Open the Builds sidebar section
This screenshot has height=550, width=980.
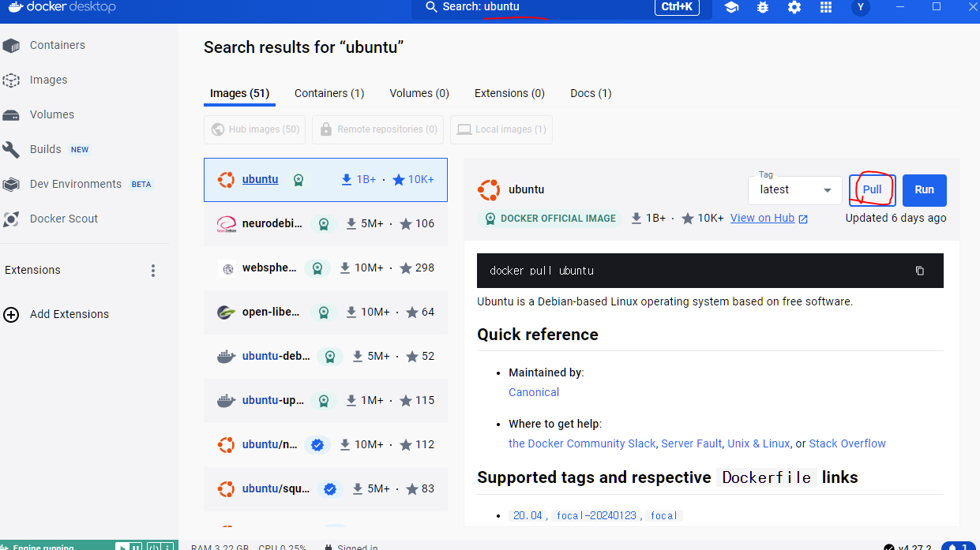point(46,149)
